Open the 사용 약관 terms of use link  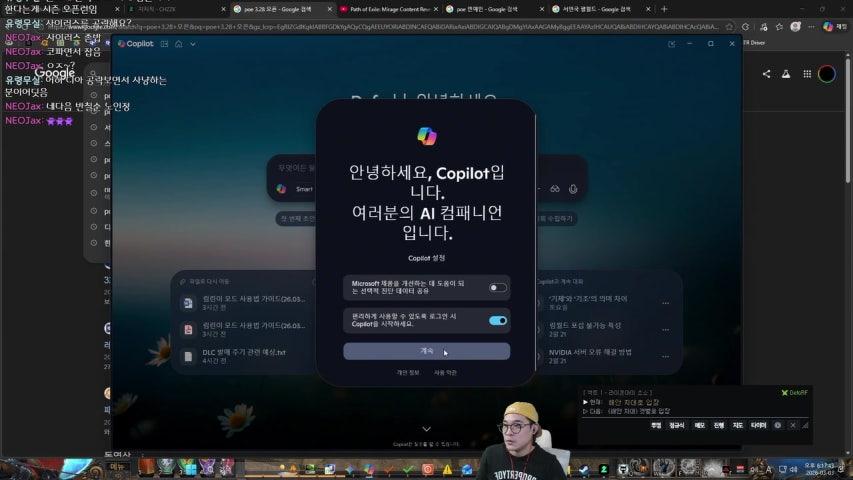[x=445, y=373]
